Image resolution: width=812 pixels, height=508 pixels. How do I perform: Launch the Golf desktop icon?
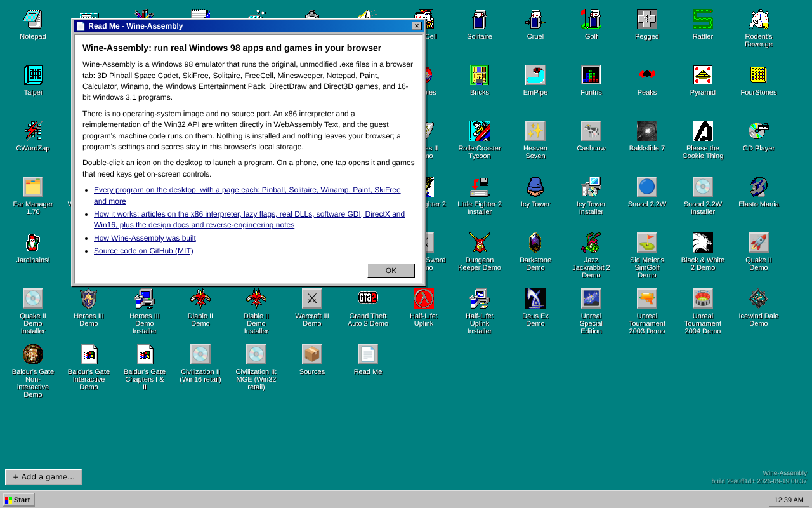(591, 19)
